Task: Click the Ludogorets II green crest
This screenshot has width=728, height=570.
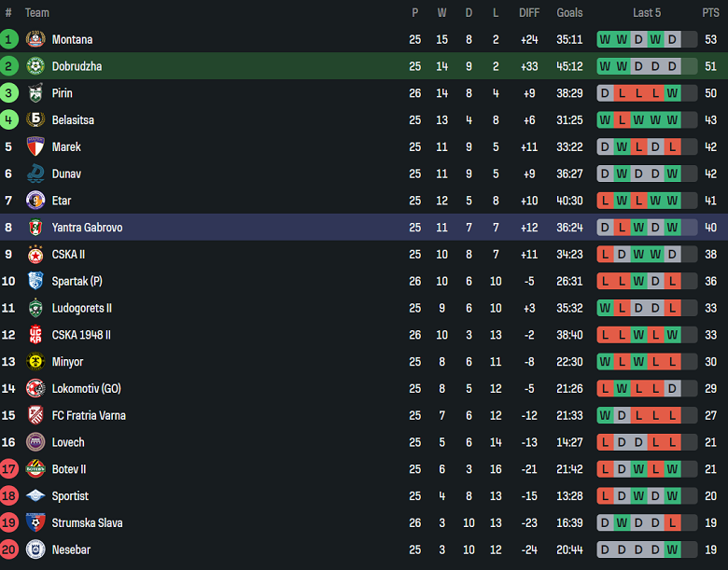Action: pos(35,308)
